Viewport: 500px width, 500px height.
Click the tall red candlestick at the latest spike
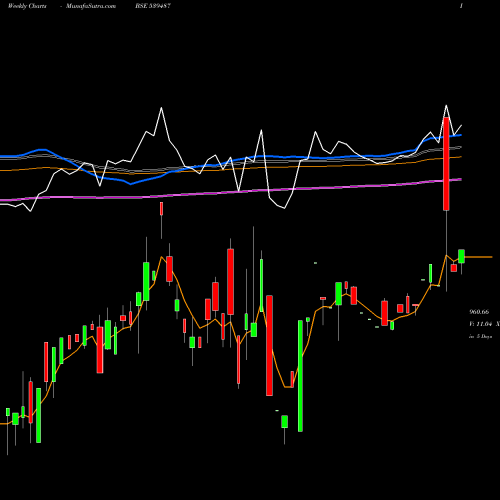pyautogui.click(x=446, y=164)
